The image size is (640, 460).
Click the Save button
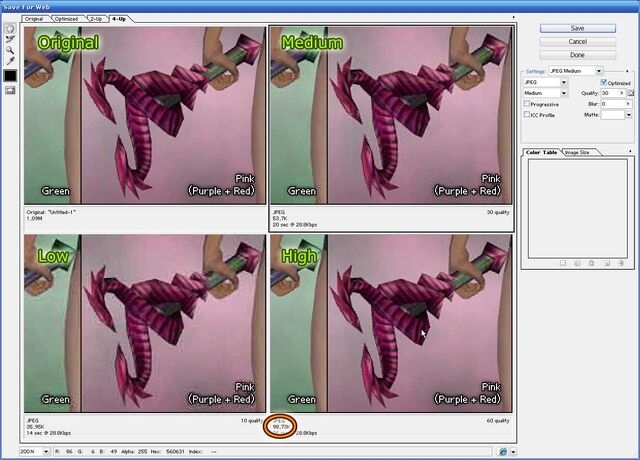(x=578, y=28)
